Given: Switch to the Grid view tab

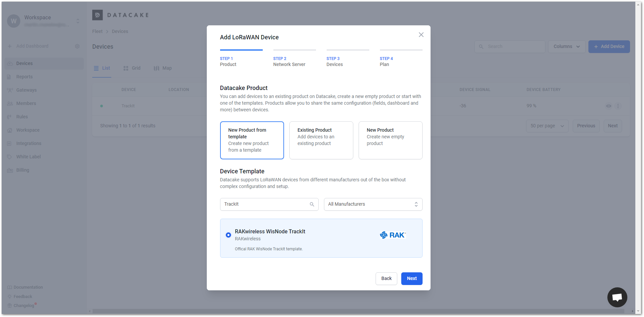Looking at the screenshot, I should [x=132, y=68].
